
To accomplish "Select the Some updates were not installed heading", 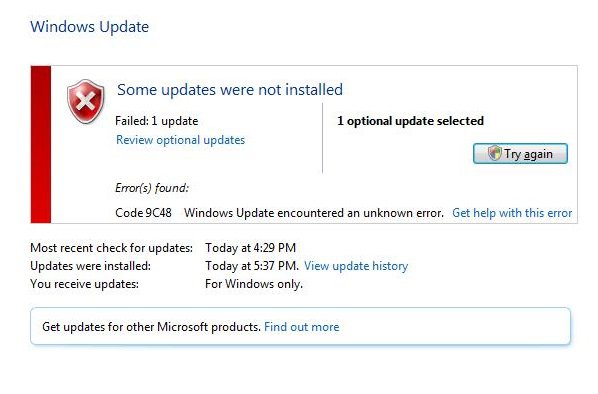I will coord(230,90).
